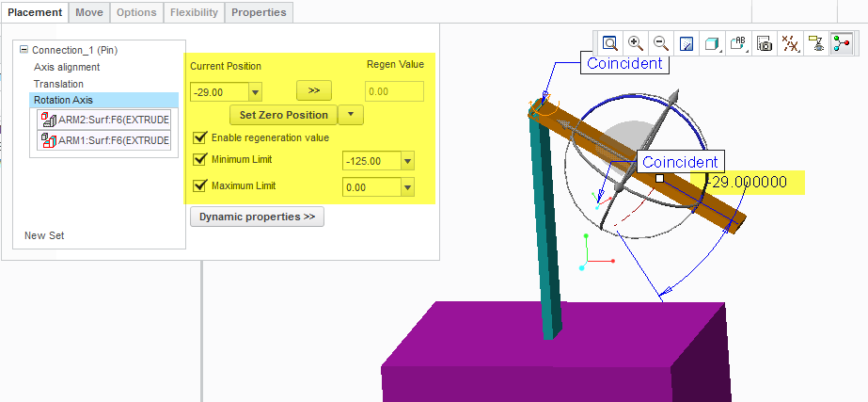The image size is (868, 402).
Task: Click the >> transfer value button
Action: click(314, 89)
